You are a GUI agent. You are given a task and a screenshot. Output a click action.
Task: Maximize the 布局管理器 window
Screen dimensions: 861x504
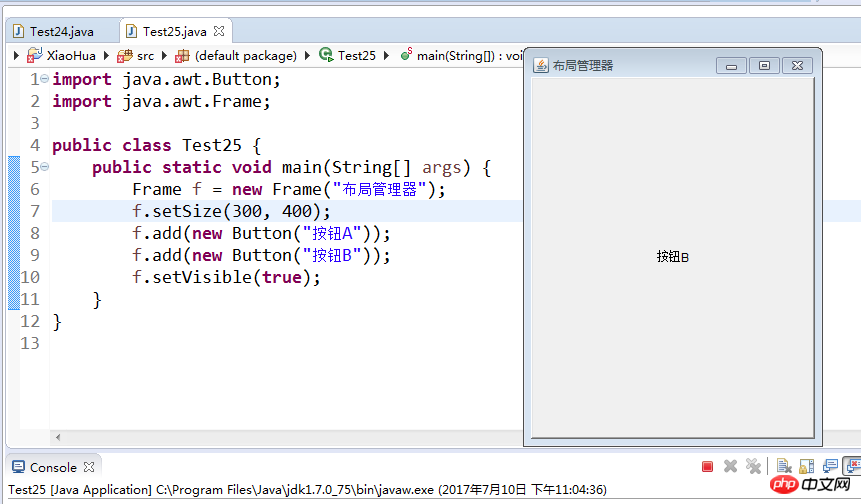tap(764, 66)
